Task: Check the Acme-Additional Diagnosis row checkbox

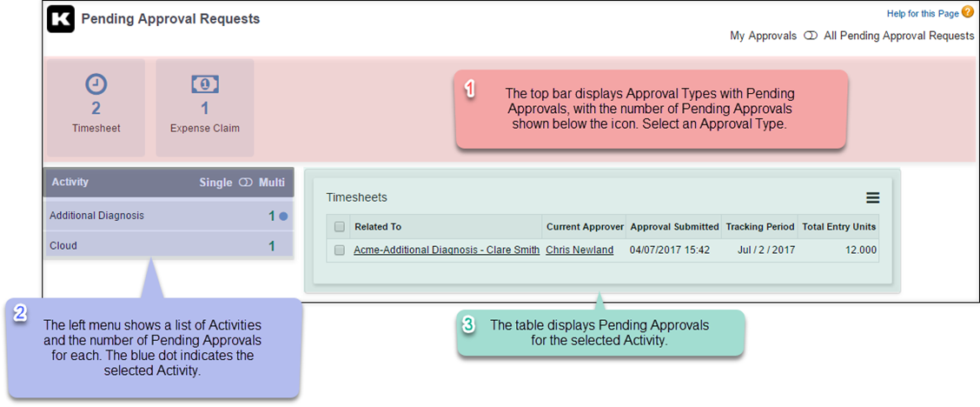Action: point(340,250)
